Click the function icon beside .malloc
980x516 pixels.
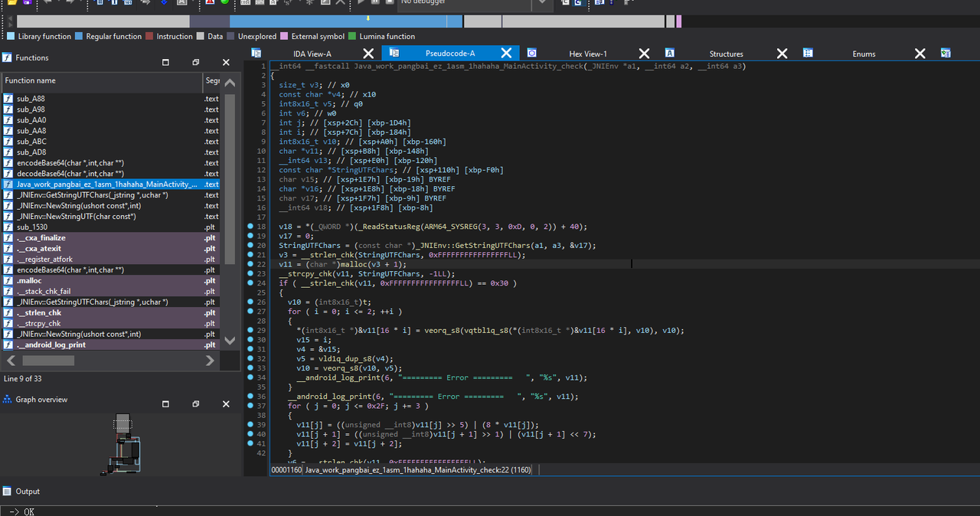(8, 281)
